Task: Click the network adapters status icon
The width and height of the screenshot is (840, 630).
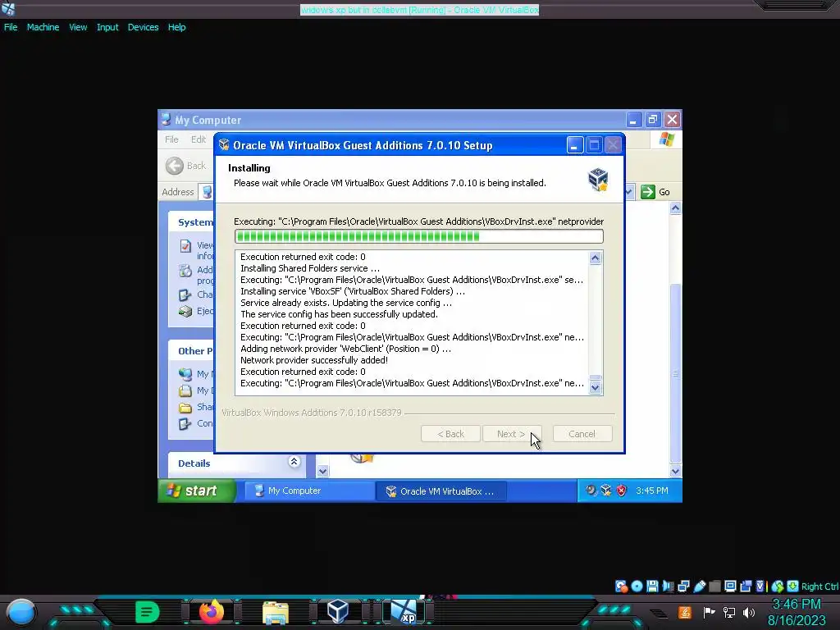Action: (x=683, y=586)
